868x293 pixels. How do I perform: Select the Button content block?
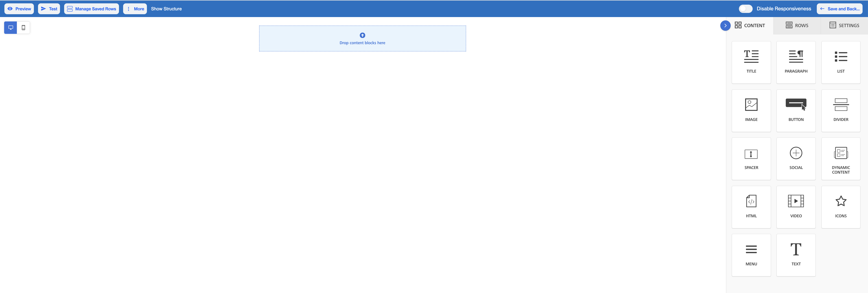(796, 111)
